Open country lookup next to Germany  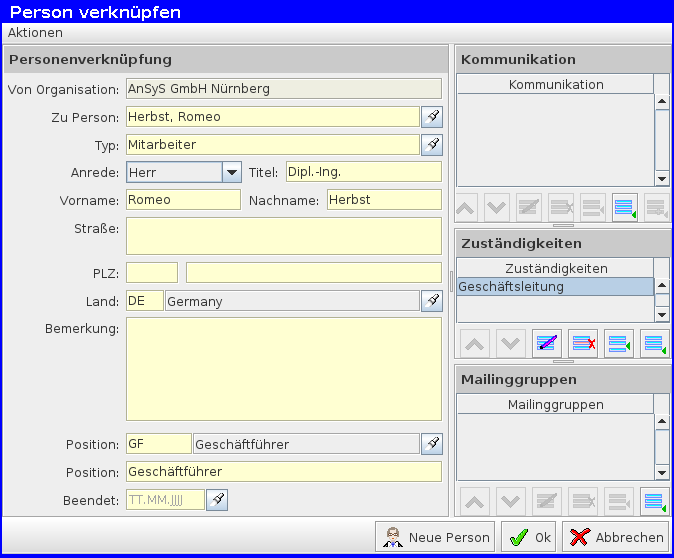pos(431,301)
